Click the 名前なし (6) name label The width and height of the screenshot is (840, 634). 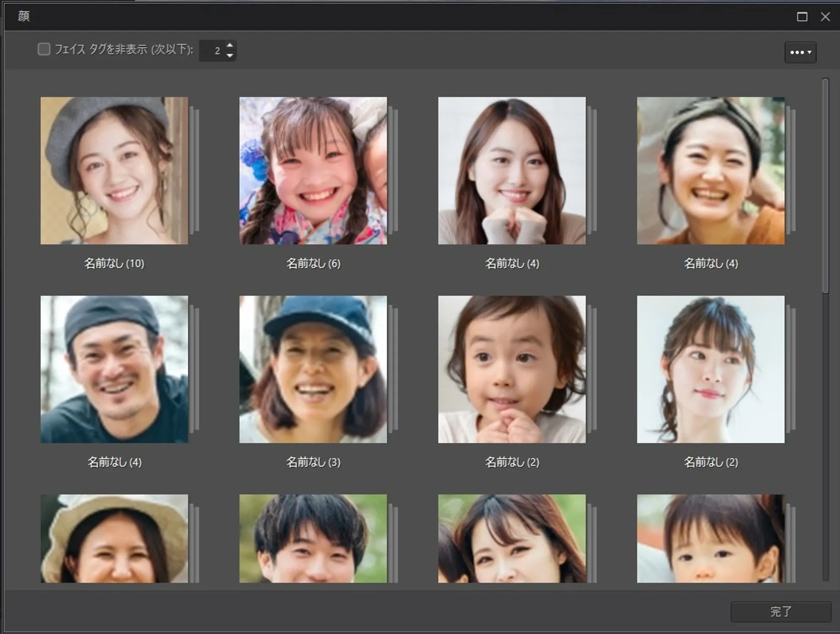pyautogui.click(x=313, y=264)
